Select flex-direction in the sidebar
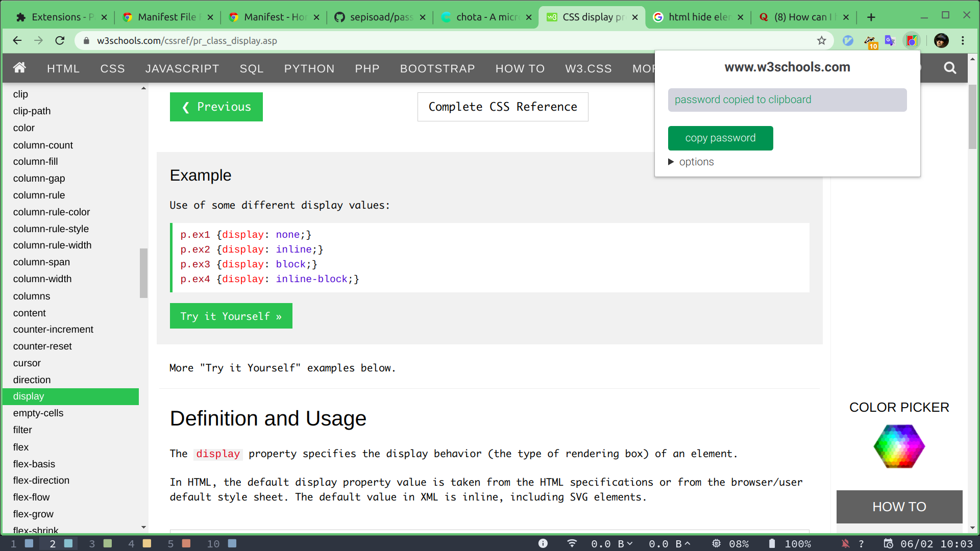 click(41, 481)
